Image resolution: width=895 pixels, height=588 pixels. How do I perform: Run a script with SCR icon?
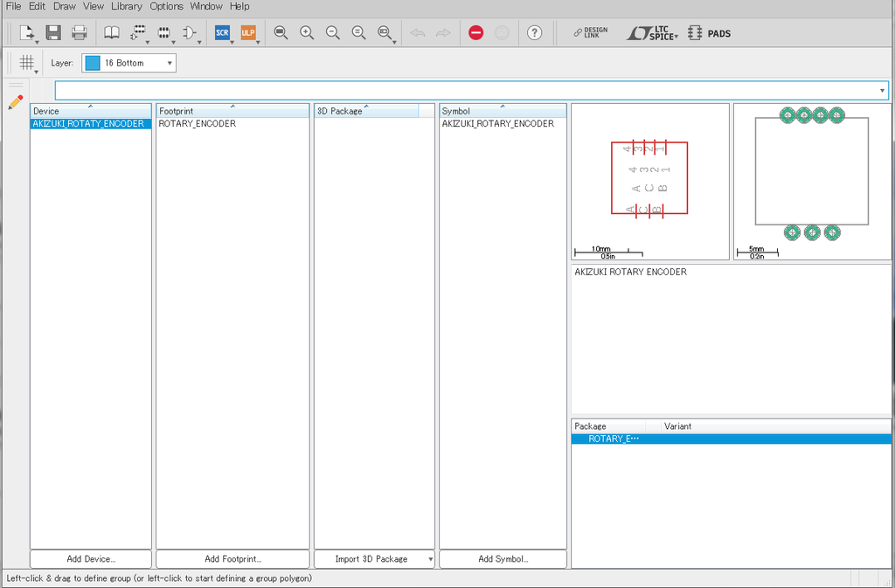(x=222, y=32)
